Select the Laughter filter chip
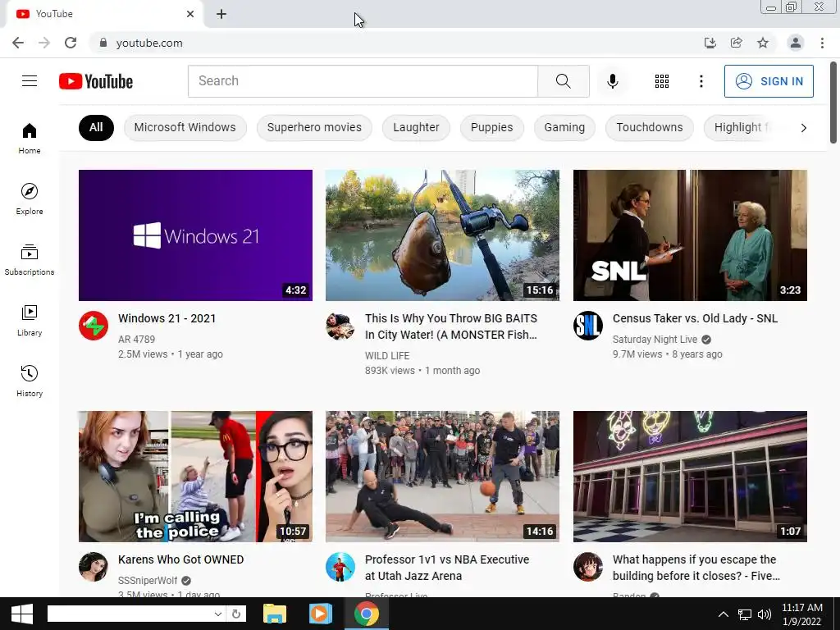Viewport: 840px width, 630px height. [x=416, y=127]
